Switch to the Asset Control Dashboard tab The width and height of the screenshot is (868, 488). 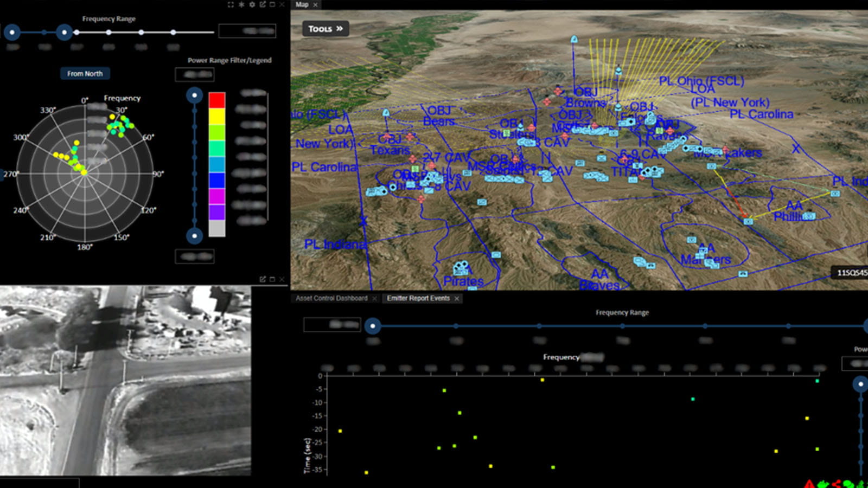tap(332, 298)
